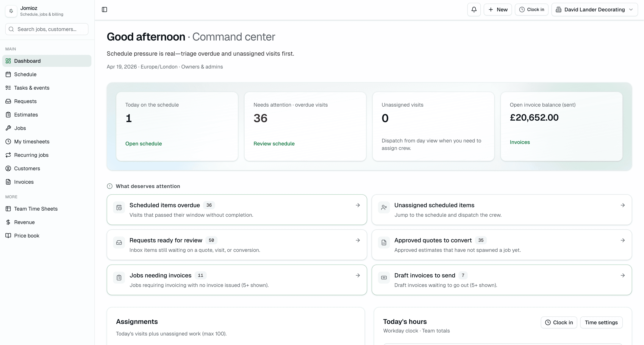Follow the Open schedule link
Screen dimensions: 644x345
143,144
